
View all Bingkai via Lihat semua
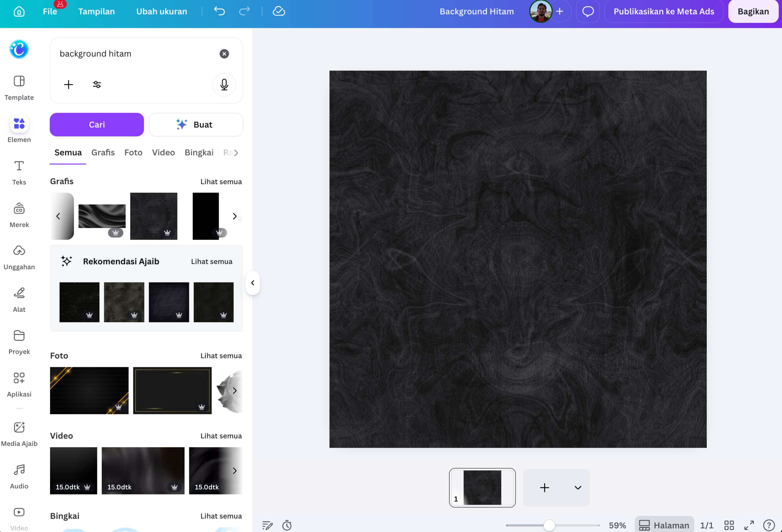pyautogui.click(x=221, y=516)
